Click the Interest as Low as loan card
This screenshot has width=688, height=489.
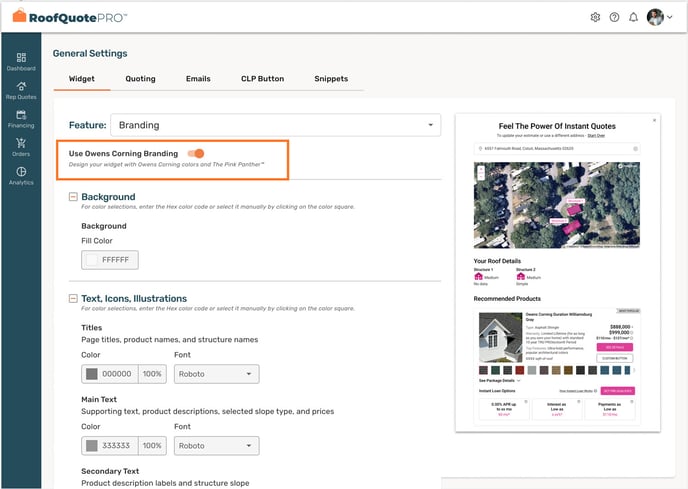pyautogui.click(x=557, y=409)
